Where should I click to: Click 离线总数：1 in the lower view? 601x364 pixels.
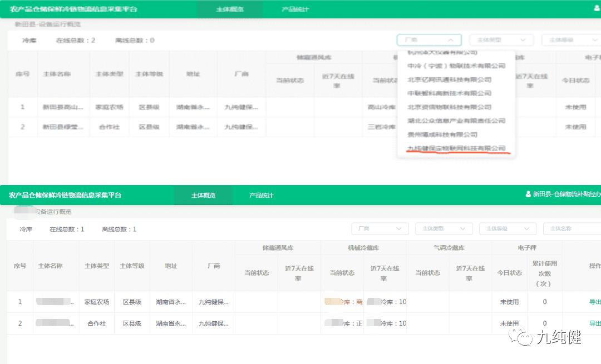tap(119, 229)
